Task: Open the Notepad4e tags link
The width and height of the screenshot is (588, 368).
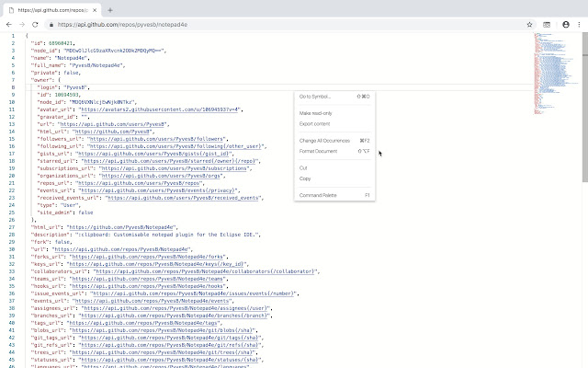Action: [x=143, y=323]
